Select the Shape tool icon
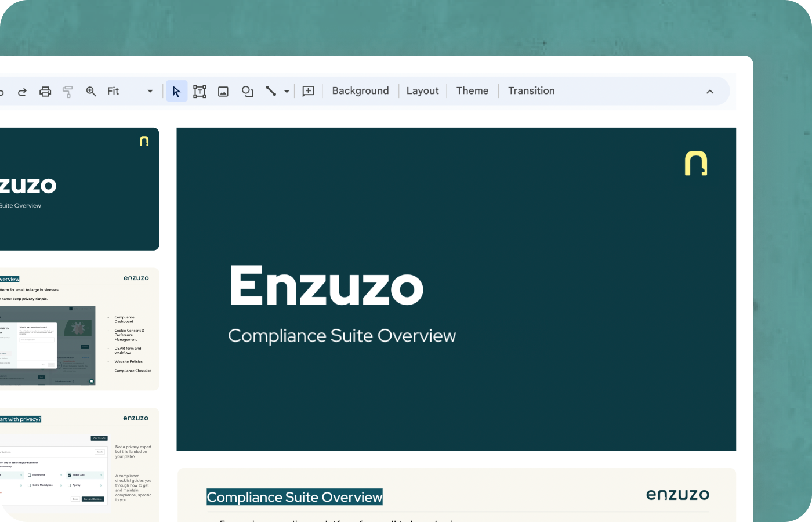This screenshot has height=522, width=812. [248, 92]
